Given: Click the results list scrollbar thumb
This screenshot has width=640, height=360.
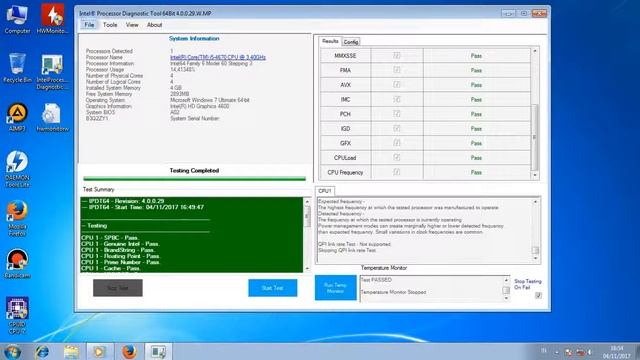Looking at the screenshot, I should [x=535, y=137].
